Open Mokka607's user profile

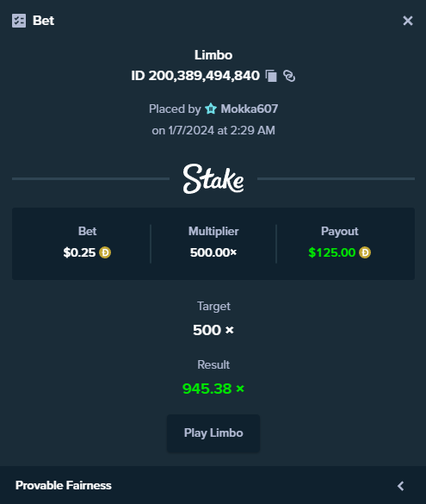click(x=249, y=109)
